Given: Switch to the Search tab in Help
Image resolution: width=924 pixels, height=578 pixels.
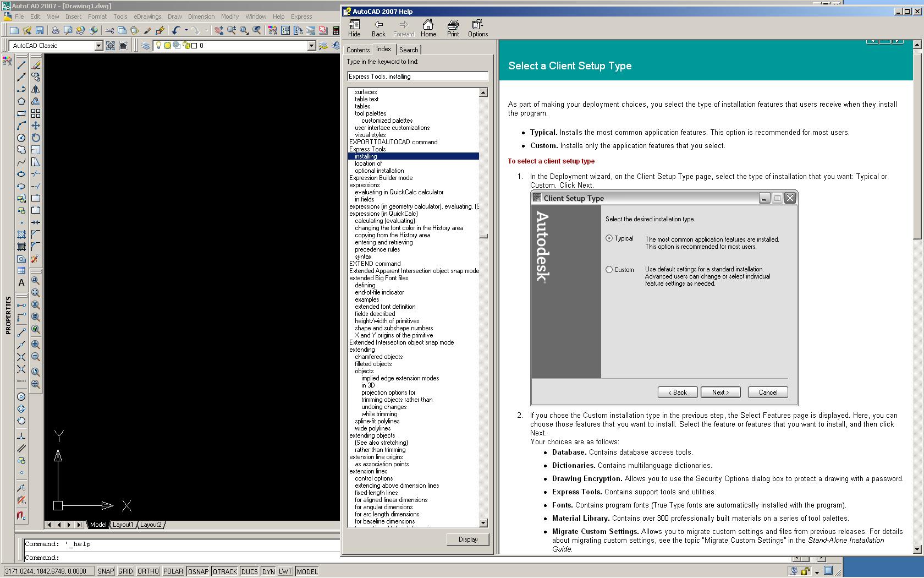Looking at the screenshot, I should pos(409,50).
